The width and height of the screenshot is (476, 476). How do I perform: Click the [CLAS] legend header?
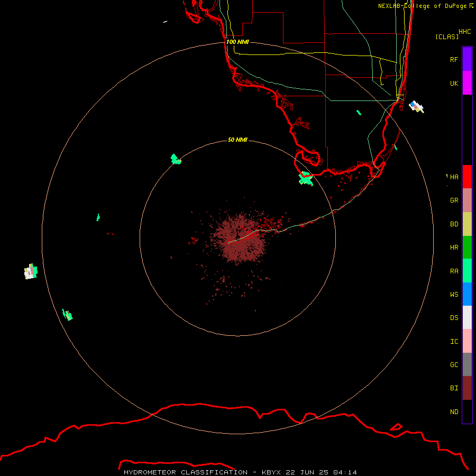[x=447, y=36]
